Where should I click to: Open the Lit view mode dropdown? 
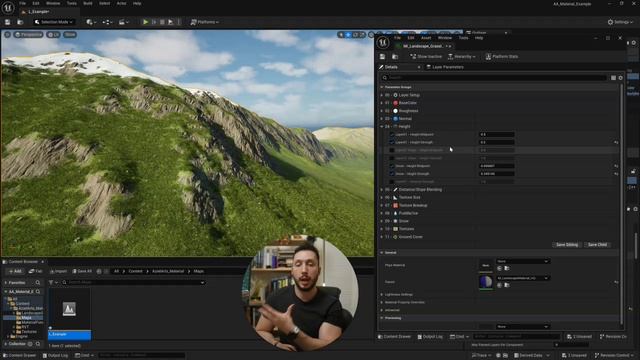(x=53, y=35)
